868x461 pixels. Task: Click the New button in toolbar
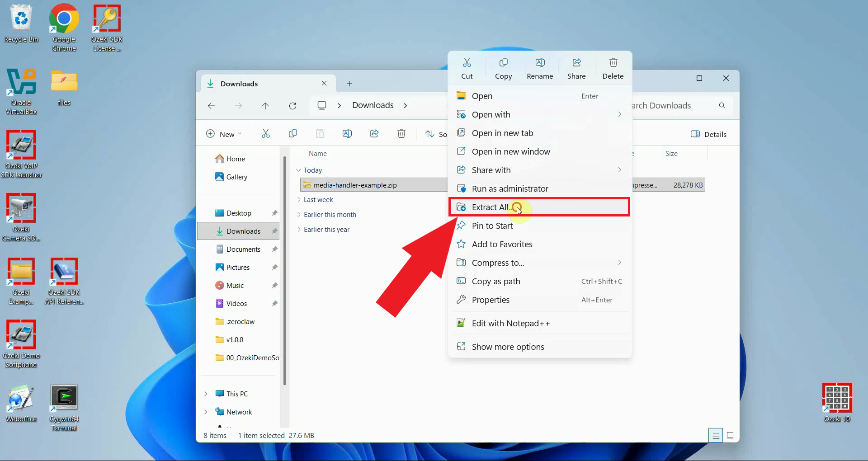pyautogui.click(x=224, y=134)
